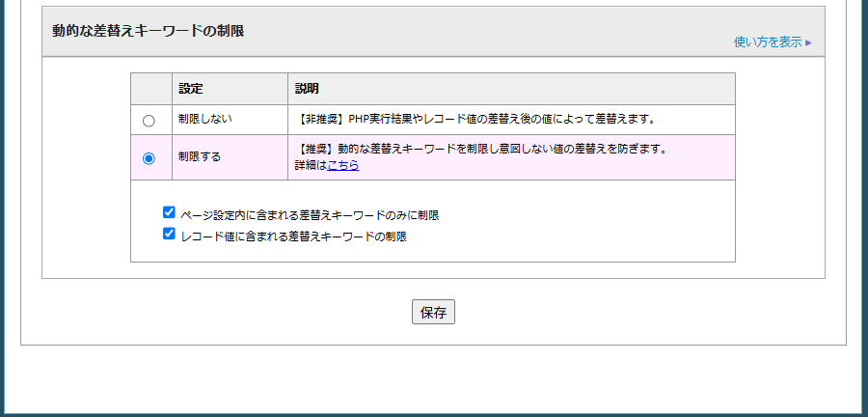Click the empty header cell above the radio buttons
Image resolution: width=868 pixels, height=417 pixels.
[151, 89]
